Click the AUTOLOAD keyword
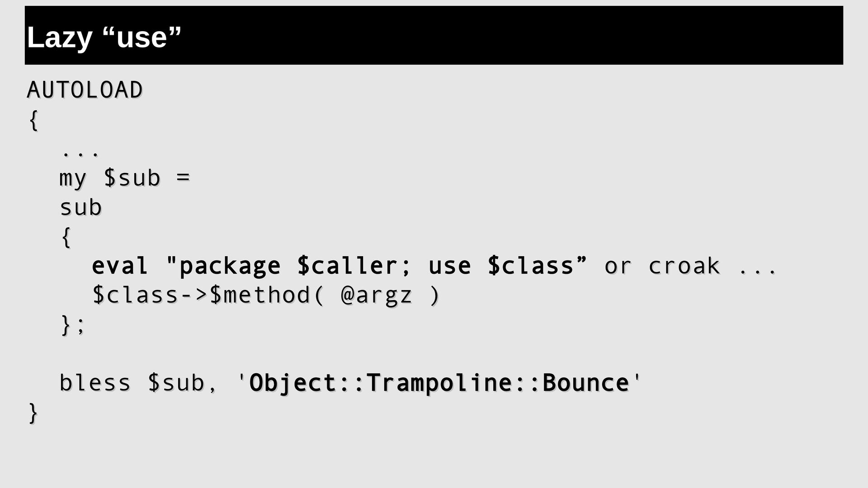The image size is (868, 488). 85,90
